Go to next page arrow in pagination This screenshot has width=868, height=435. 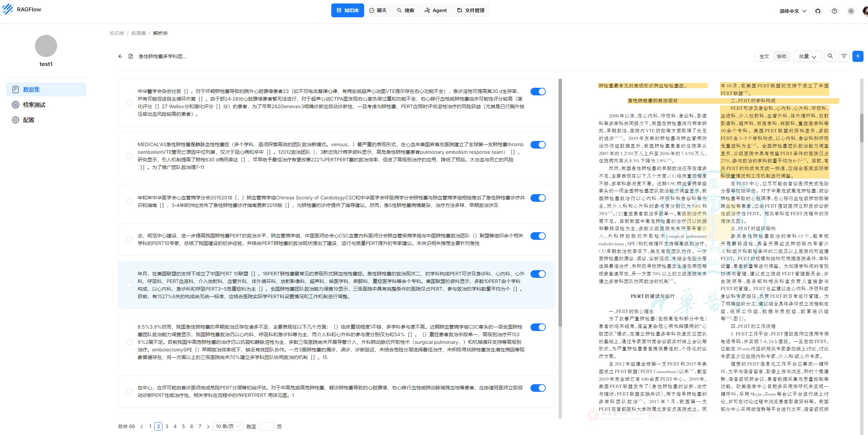tap(208, 426)
